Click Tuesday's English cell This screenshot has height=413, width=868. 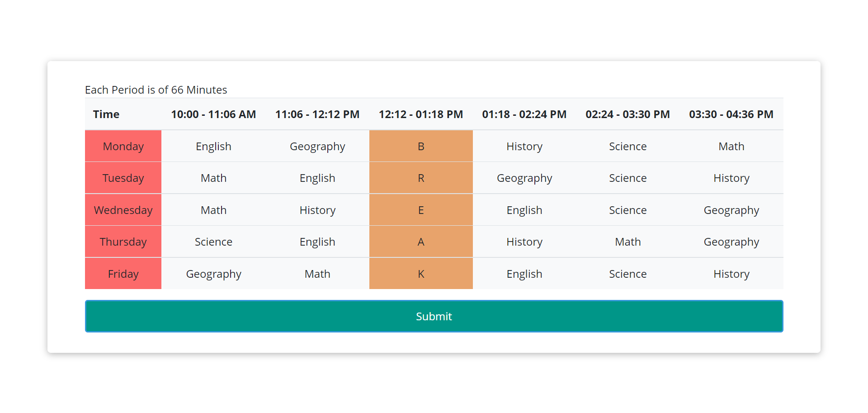pos(317,178)
